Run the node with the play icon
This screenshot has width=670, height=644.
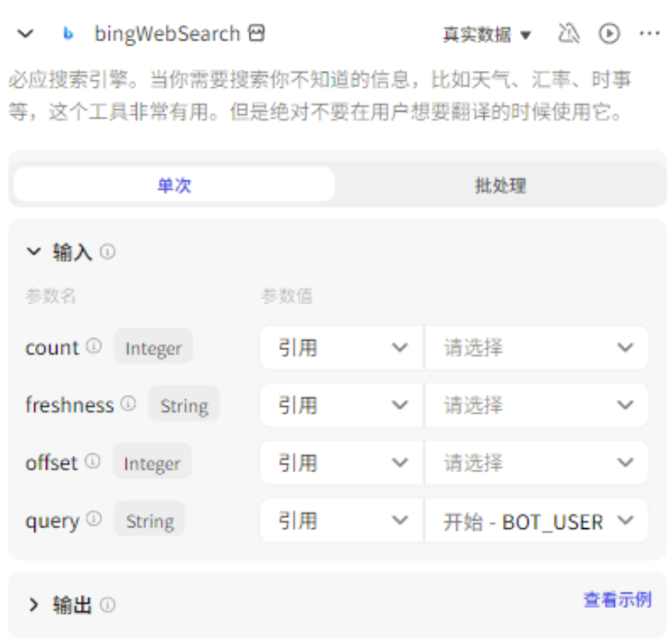[x=609, y=33]
